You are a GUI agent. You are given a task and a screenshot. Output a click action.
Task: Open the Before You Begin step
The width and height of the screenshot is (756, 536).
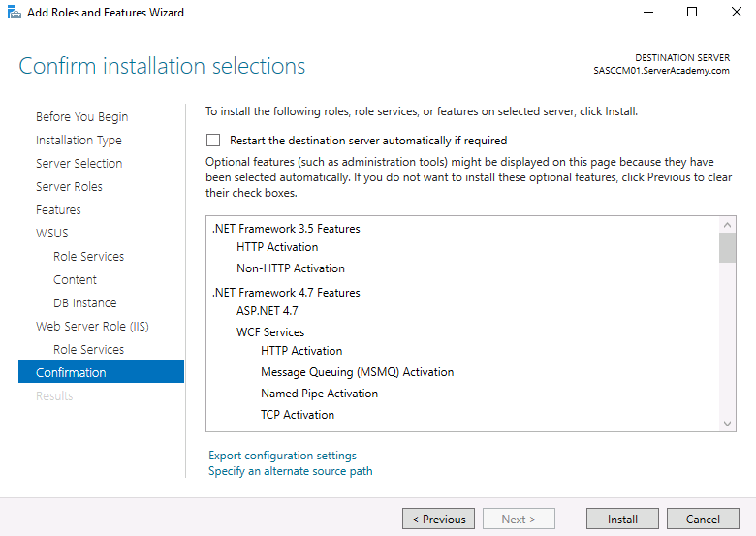coord(81,116)
